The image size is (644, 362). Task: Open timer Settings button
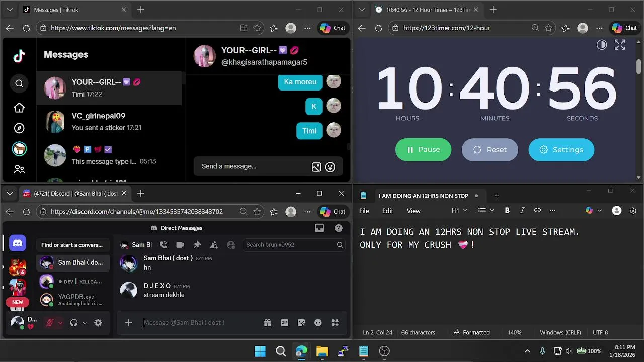[561, 150]
